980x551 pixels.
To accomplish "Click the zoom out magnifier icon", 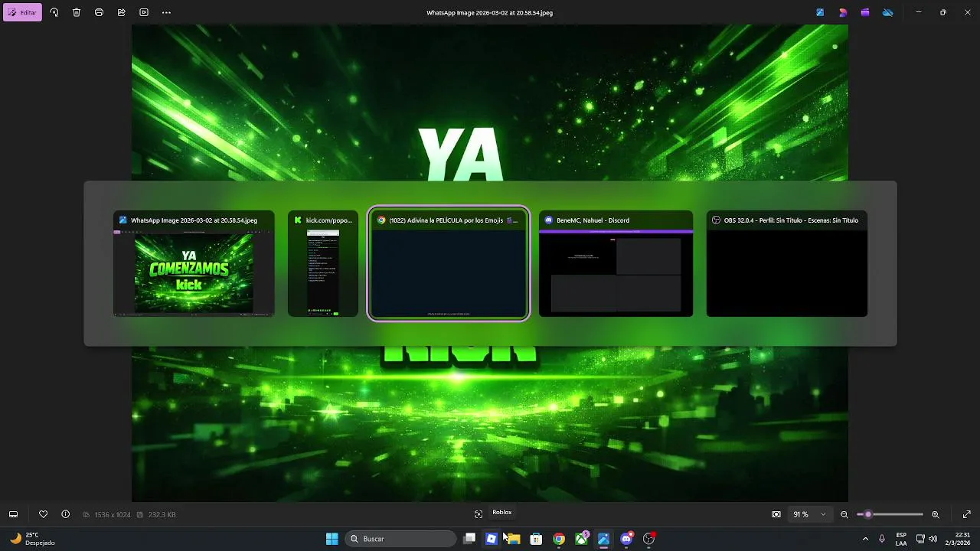I will (x=844, y=514).
